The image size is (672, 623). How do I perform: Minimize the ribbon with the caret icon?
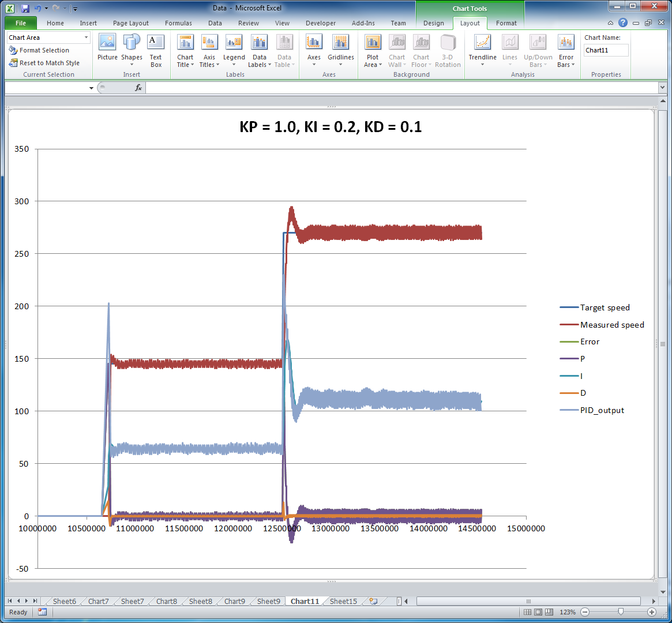[610, 22]
